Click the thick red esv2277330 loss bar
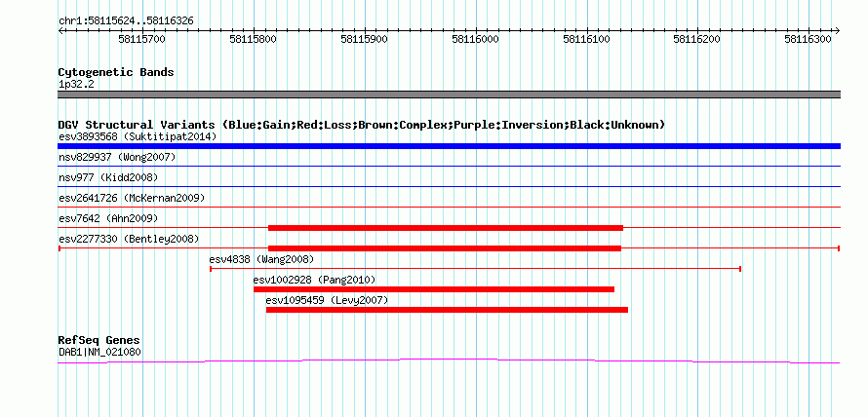Image resolution: width=868 pixels, height=417 pixels. click(445, 248)
